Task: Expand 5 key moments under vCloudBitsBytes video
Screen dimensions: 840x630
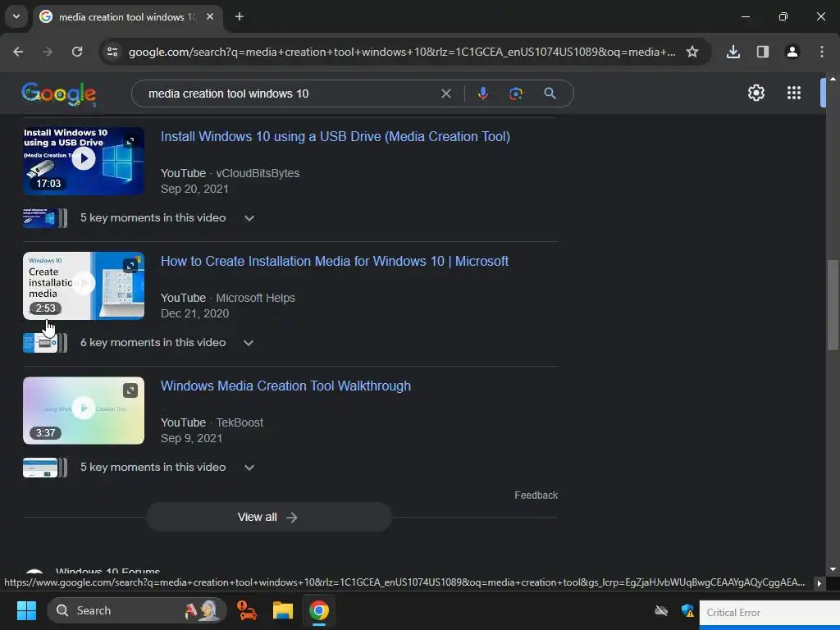Action: (x=249, y=218)
